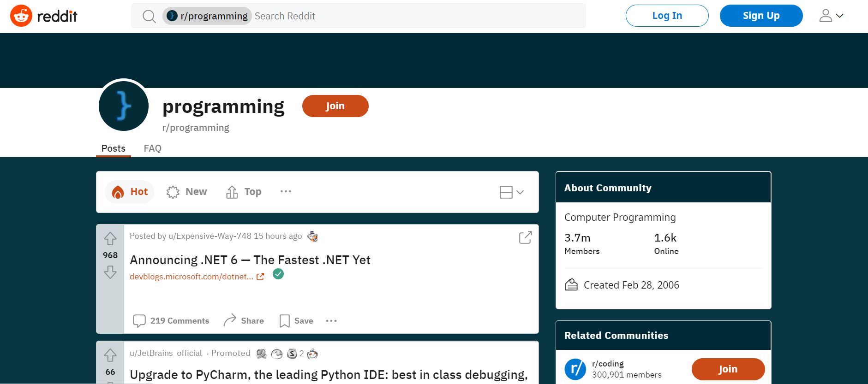Save the .NET 6 post
Screen dimensions: 868x384
296,321
